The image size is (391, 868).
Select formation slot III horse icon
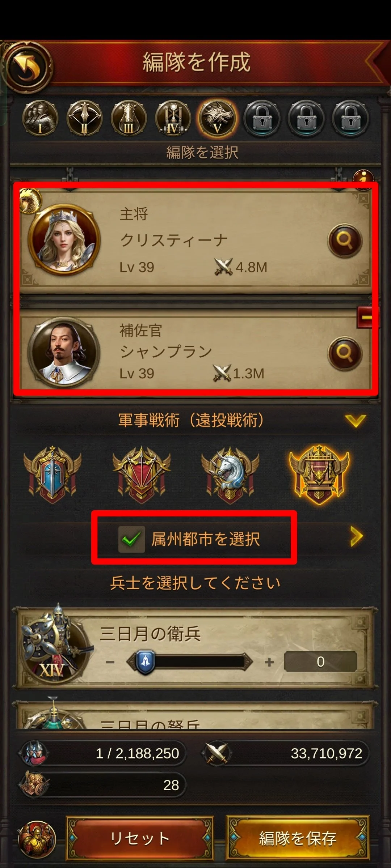[x=129, y=118]
